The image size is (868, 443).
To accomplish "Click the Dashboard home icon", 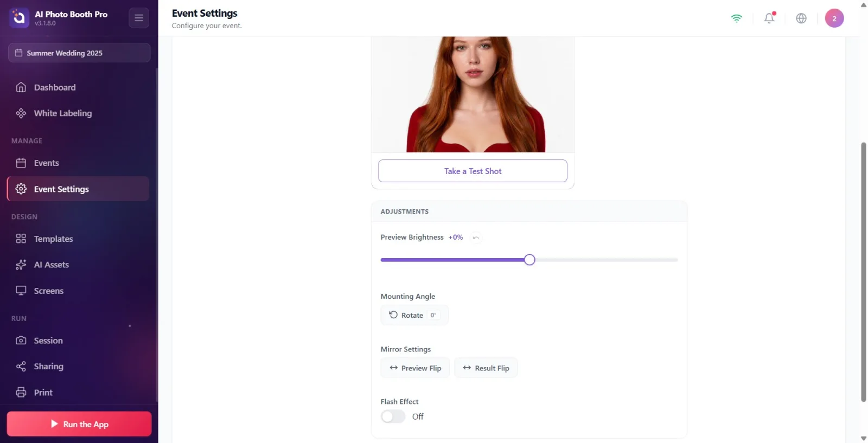I will (21, 87).
